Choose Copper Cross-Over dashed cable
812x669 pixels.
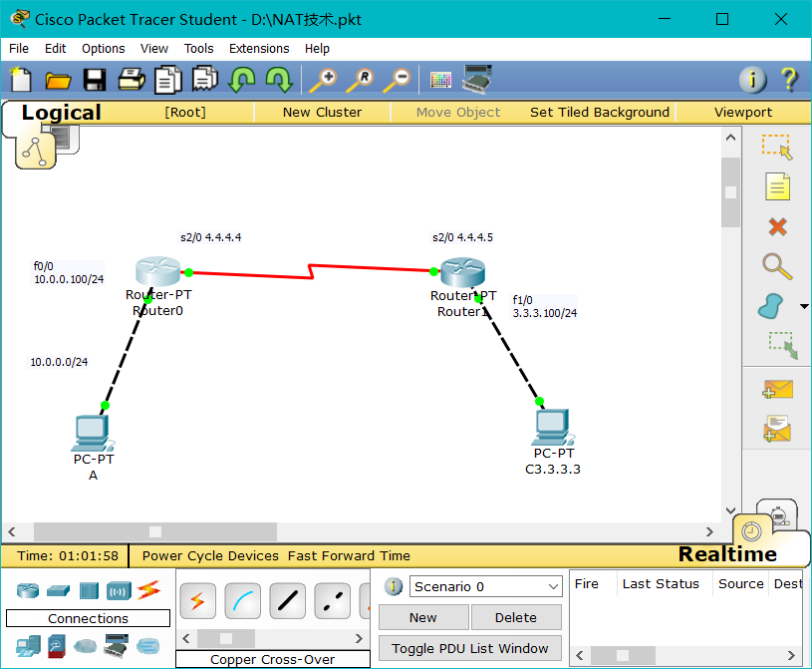pyautogui.click(x=333, y=601)
